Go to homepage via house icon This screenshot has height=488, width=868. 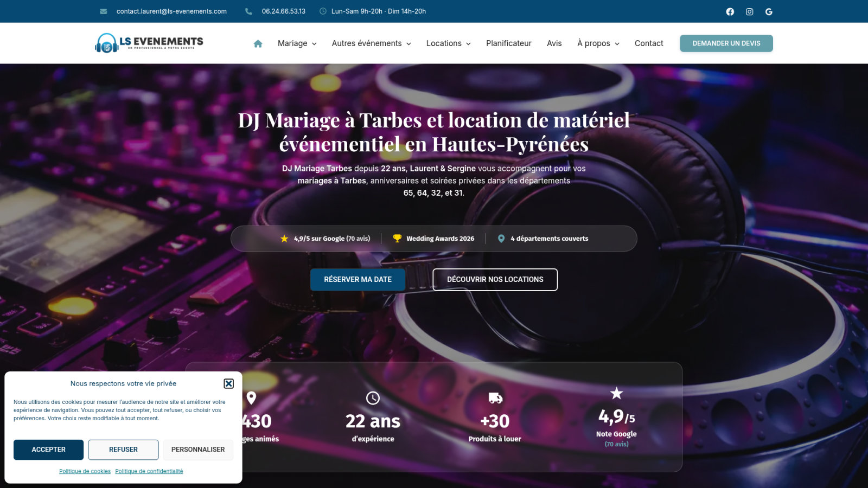pyautogui.click(x=258, y=43)
